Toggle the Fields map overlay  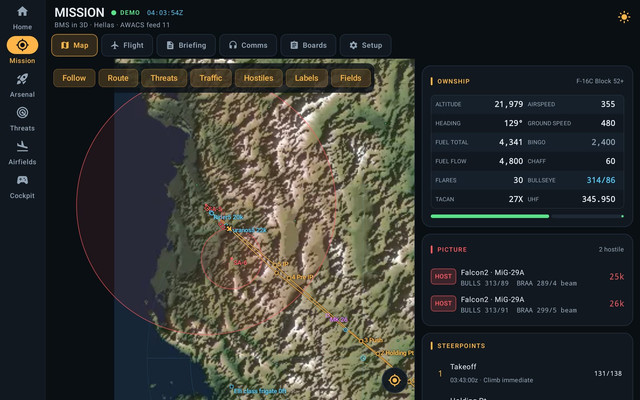(351, 78)
